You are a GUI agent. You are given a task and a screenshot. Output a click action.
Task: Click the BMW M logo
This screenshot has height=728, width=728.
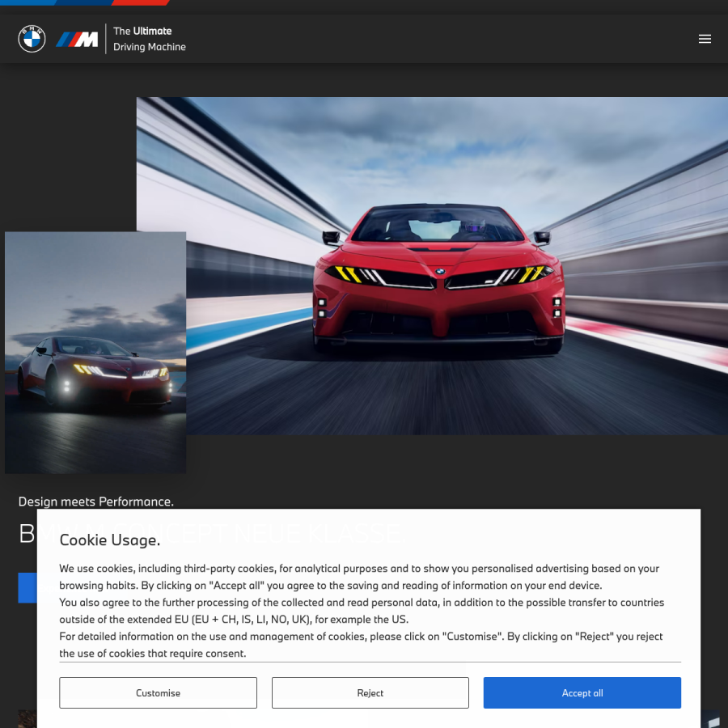(77, 40)
